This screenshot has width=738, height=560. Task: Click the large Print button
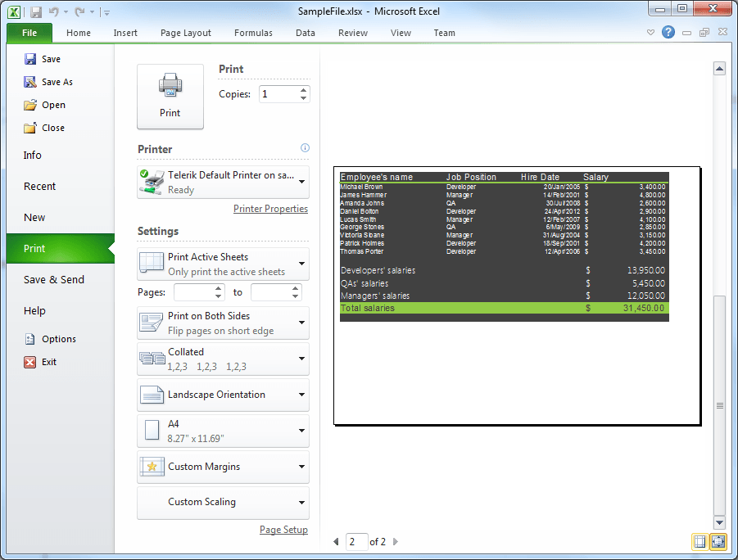click(x=170, y=97)
